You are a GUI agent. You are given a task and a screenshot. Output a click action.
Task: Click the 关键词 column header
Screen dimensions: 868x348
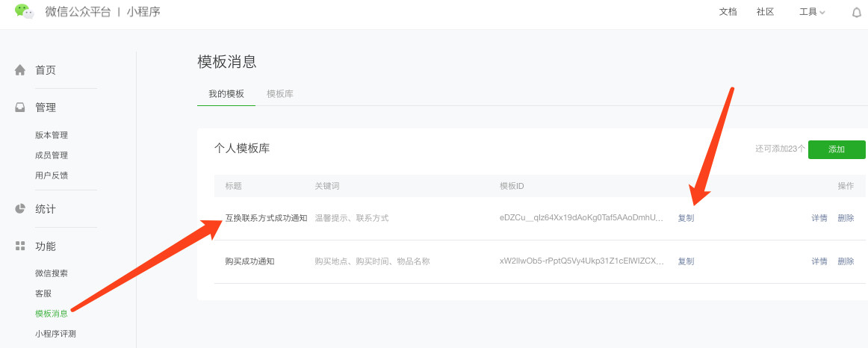point(326,186)
